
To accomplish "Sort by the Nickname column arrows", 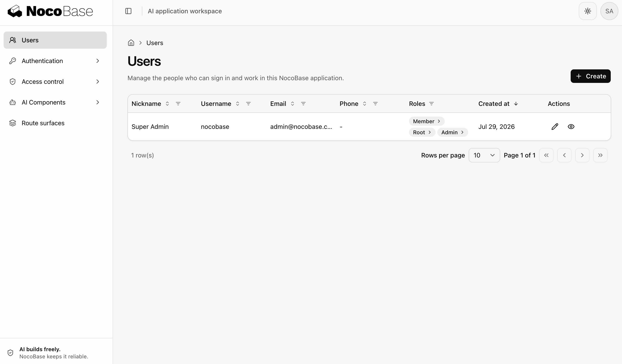I will pos(167,104).
